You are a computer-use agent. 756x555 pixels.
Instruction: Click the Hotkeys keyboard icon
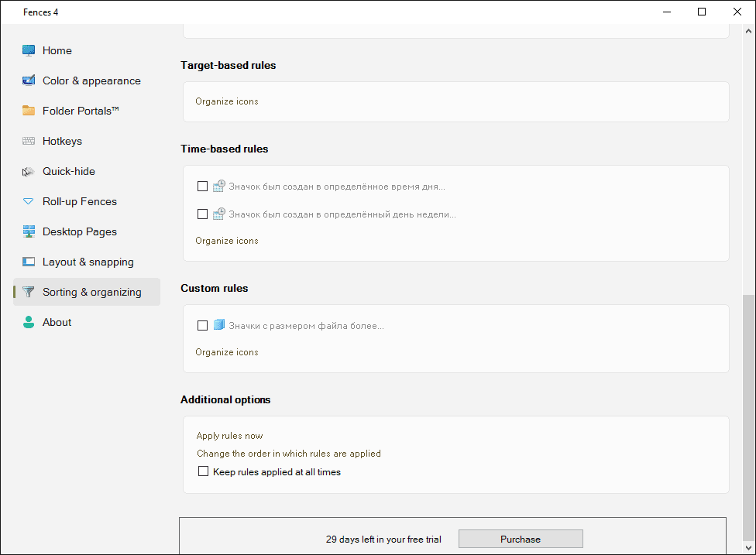(29, 141)
